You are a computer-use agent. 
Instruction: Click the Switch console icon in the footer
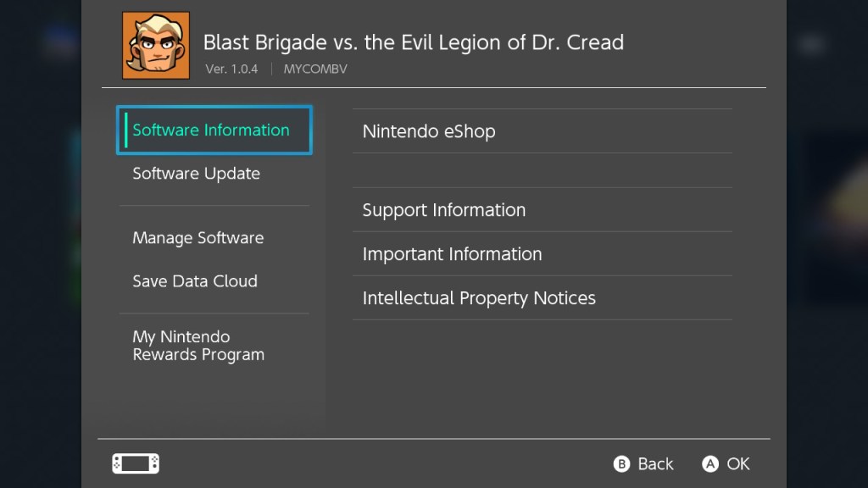pyautogui.click(x=136, y=463)
